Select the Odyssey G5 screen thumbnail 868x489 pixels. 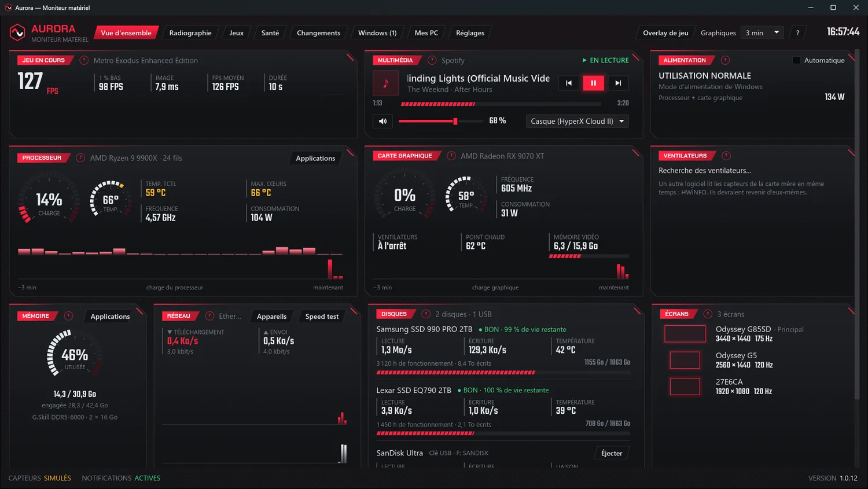coord(685,360)
